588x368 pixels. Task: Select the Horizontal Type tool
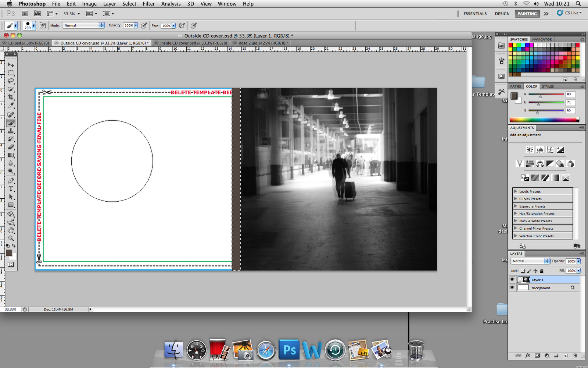11,188
